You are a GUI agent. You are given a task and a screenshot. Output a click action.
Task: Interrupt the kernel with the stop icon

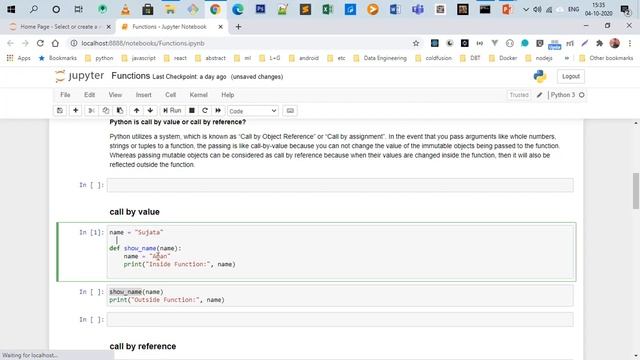point(191,111)
